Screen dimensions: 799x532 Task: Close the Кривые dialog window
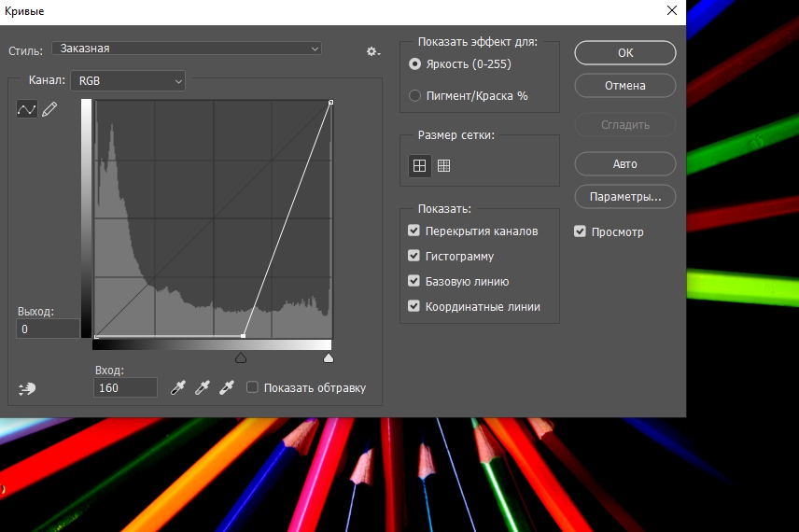point(672,10)
